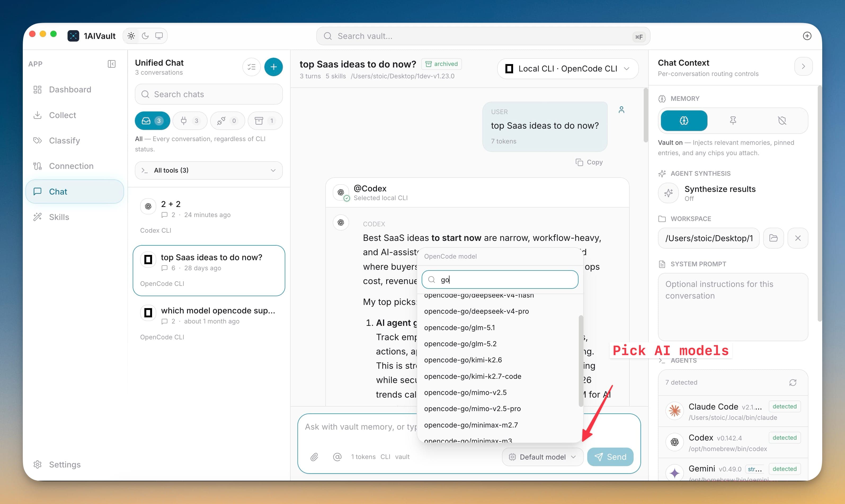Open Classify in sidebar
Screen dimensions: 845x504
[x=74, y=141]
